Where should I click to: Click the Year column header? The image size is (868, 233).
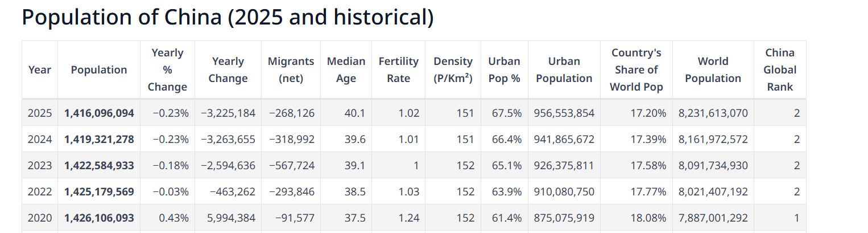(x=40, y=70)
